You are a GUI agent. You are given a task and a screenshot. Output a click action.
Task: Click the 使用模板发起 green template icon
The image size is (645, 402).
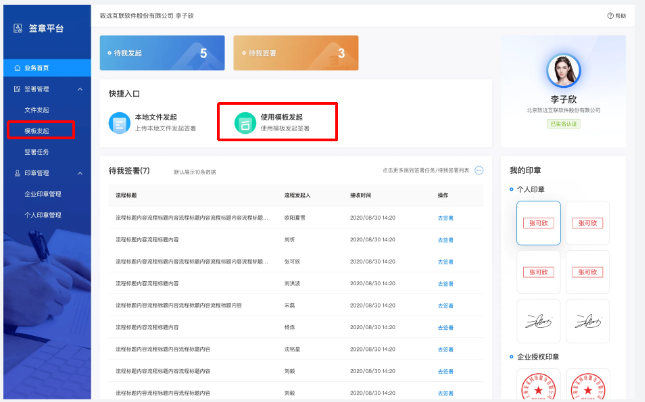tap(243, 123)
